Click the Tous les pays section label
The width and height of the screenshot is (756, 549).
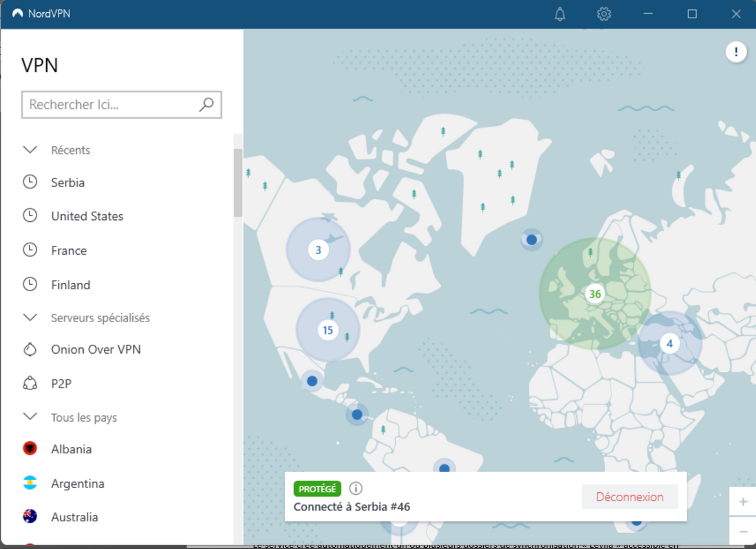tap(84, 417)
